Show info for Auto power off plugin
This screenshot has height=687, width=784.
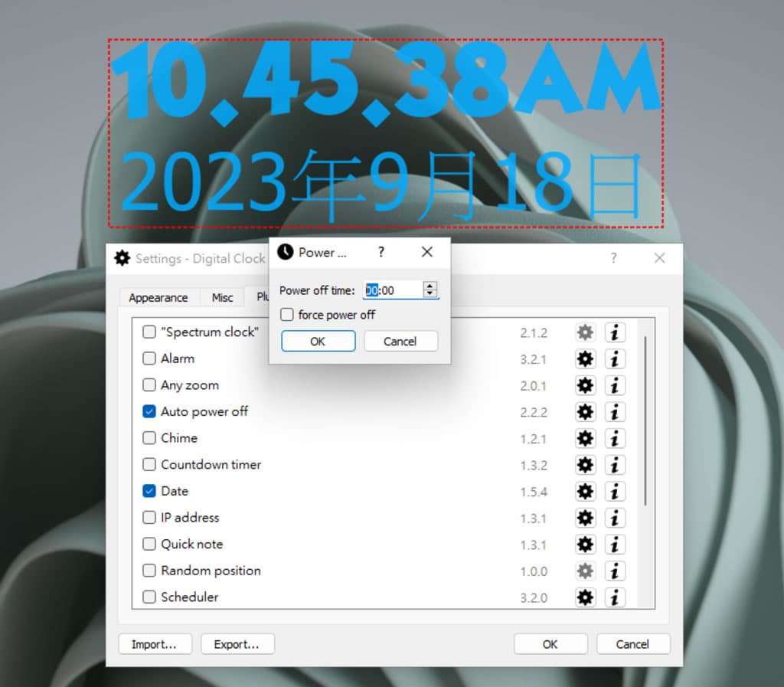(615, 412)
